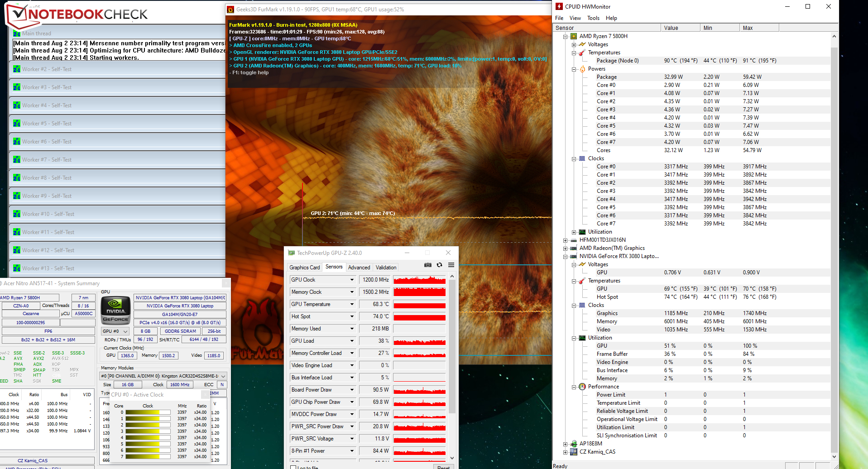Image resolution: width=868 pixels, height=469 pixels.
Task: Click the CPUID HWMonitor title bar icon
Action: (x=559, y=6)
